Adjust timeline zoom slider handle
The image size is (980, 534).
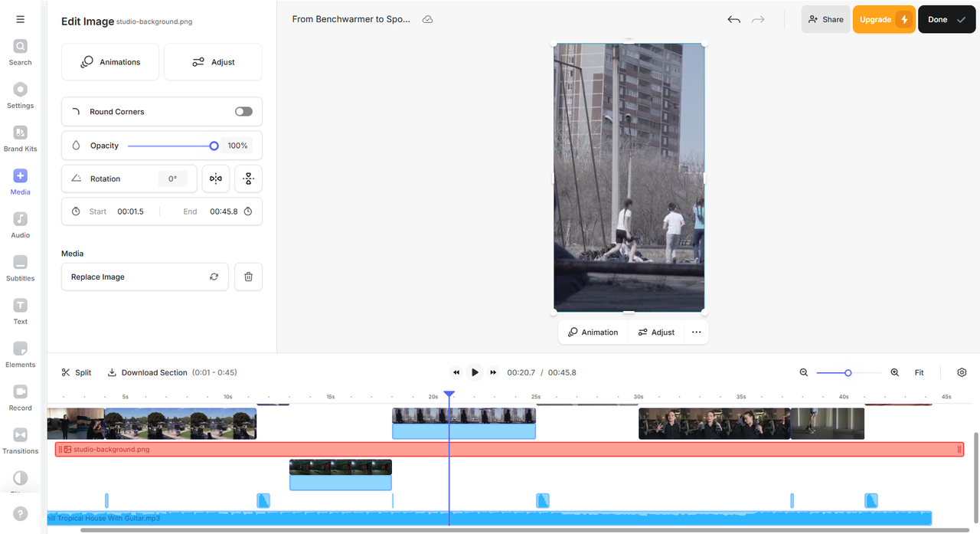(x=848, y=372)
